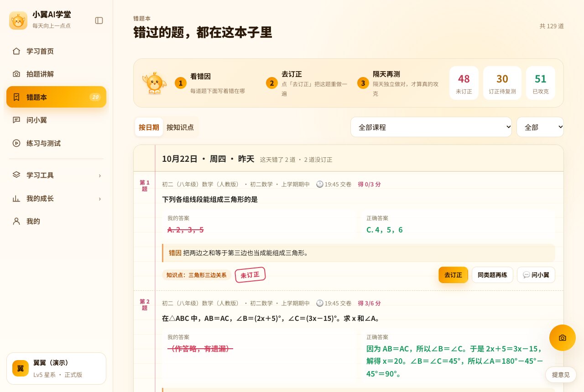Click 同类题再练 for question 1
This screenshot has height=392, width=584.
(x=492, y=275)
